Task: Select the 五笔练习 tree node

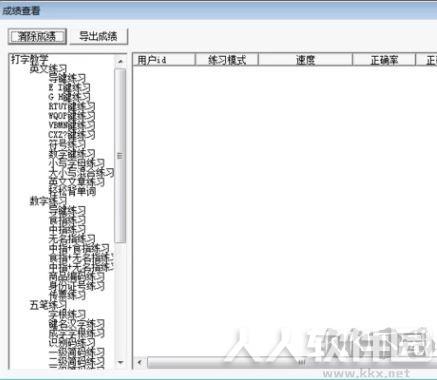Action: [x=48, y=305]
